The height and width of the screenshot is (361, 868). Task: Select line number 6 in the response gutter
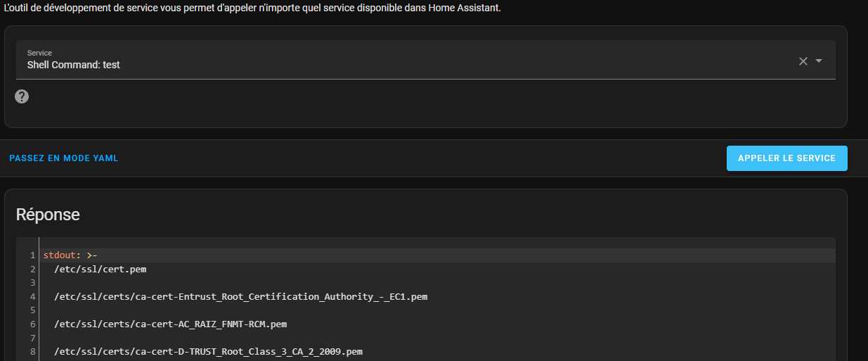coord(33,324)
